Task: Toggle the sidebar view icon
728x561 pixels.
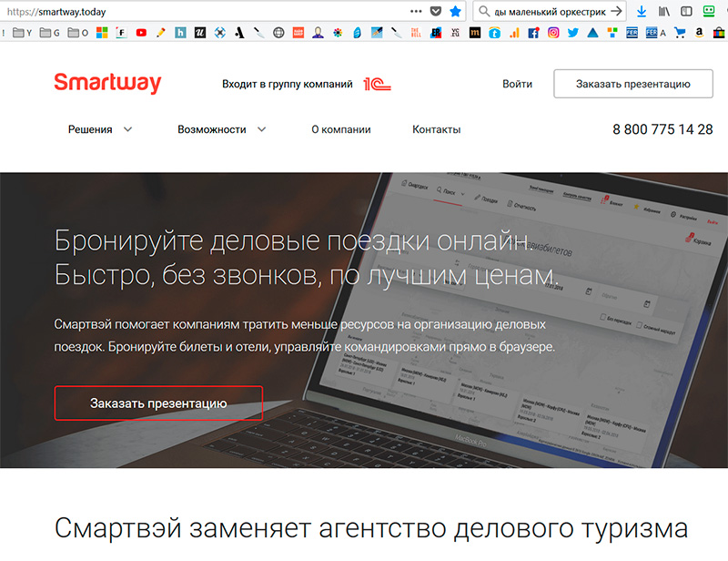Action: (687, 11)
